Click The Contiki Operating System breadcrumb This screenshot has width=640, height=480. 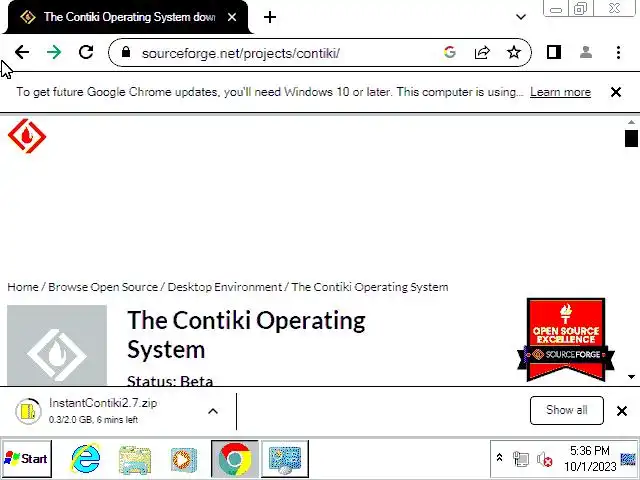370,287
